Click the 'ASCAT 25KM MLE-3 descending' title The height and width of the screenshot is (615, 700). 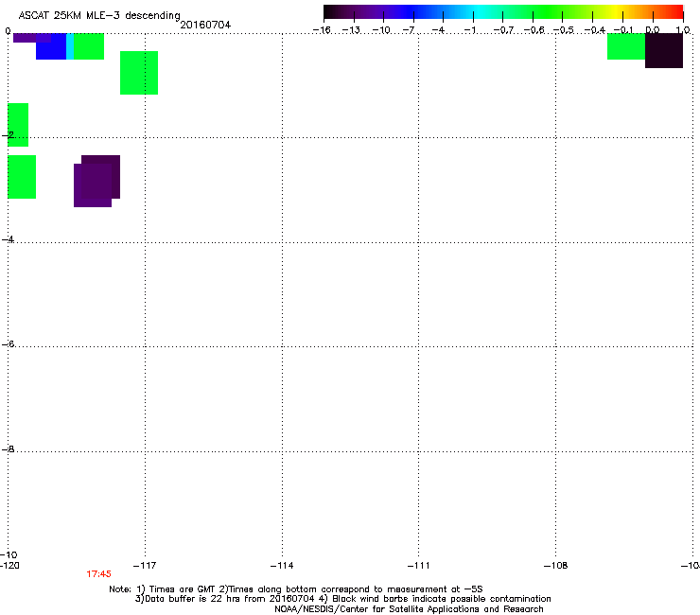(99, 16)
